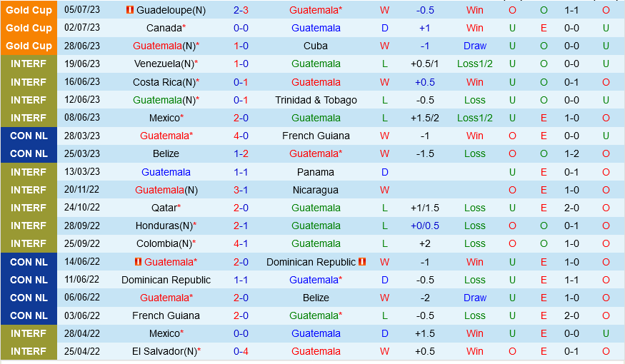Click the Honduras(N) team link
Image resolution: width=625 pixels, height=364 pixels.
164,226
